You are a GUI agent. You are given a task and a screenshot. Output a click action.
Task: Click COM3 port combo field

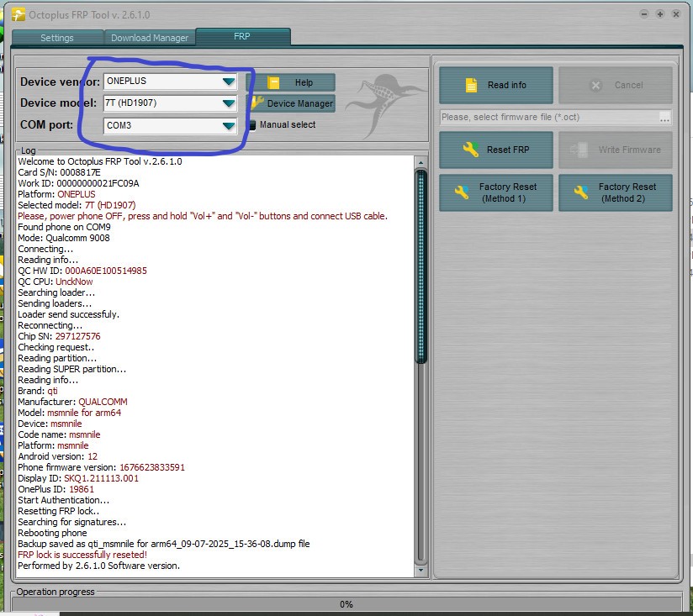pyautogui.click(x=170, y=126)
